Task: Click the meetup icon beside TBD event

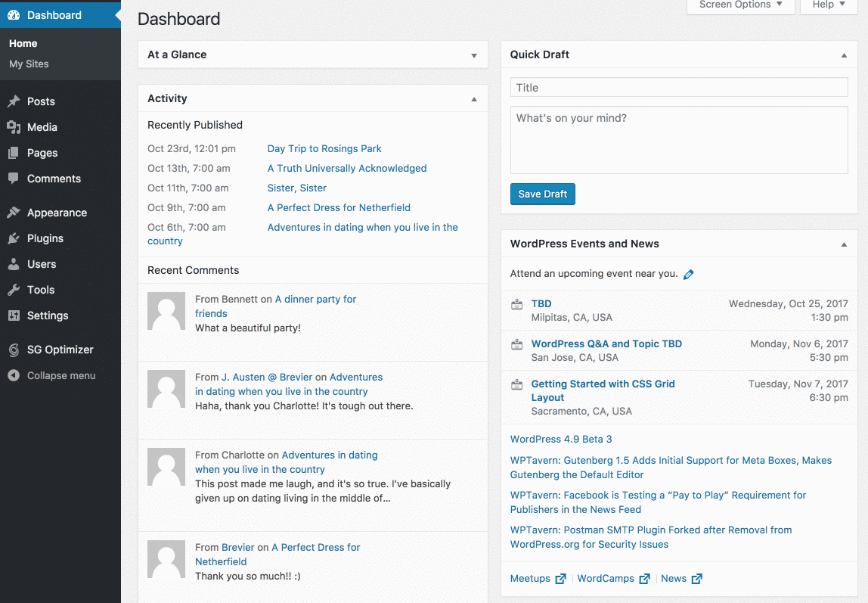Action: tap(516, 304)
